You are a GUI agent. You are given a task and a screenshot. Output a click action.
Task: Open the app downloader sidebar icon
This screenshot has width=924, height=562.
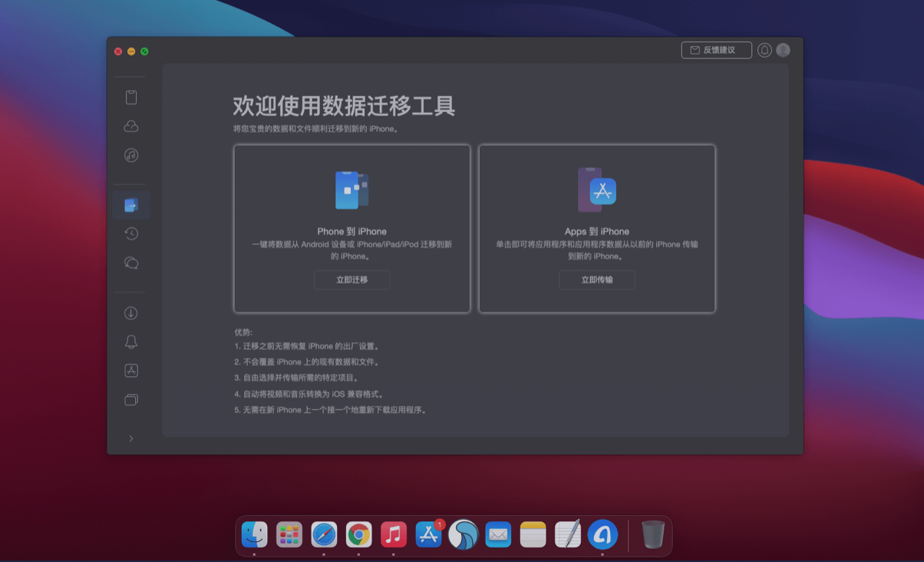pyautogui.click(x=131, y=371)
